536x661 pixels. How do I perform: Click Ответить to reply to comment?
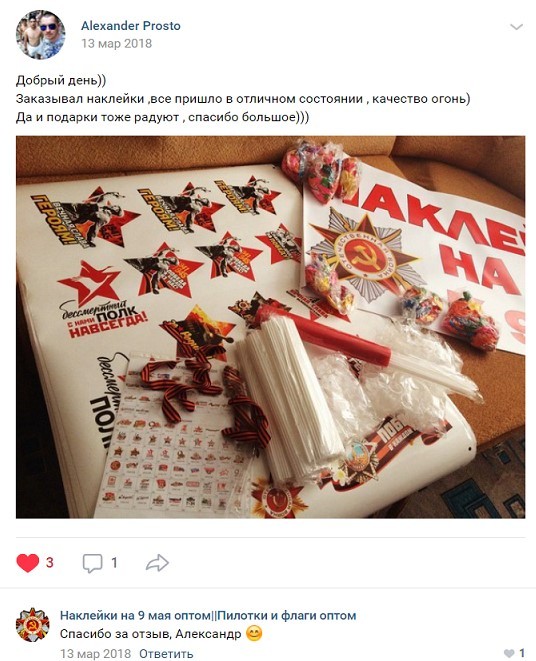[x=166, y=654]
